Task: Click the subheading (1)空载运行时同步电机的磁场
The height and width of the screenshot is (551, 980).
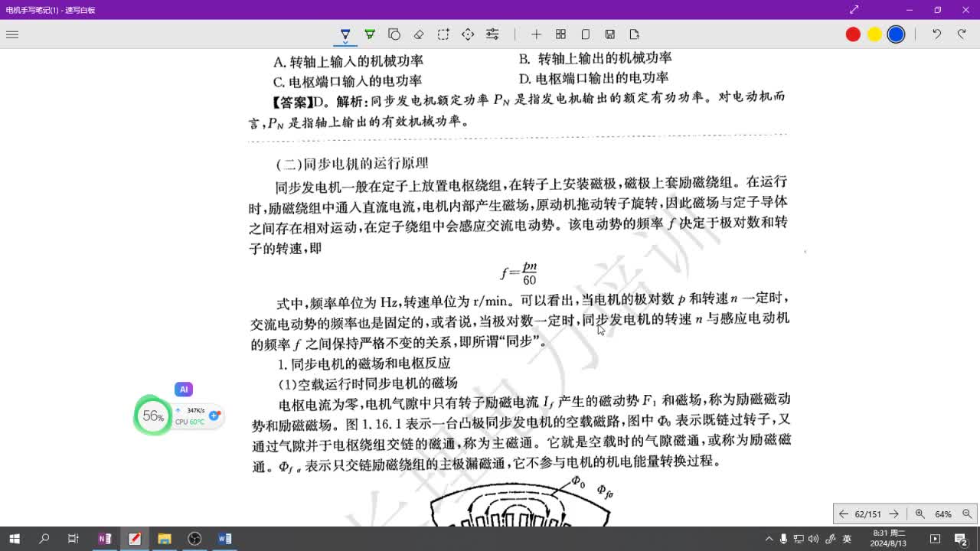Action: [x=367, y=383]
